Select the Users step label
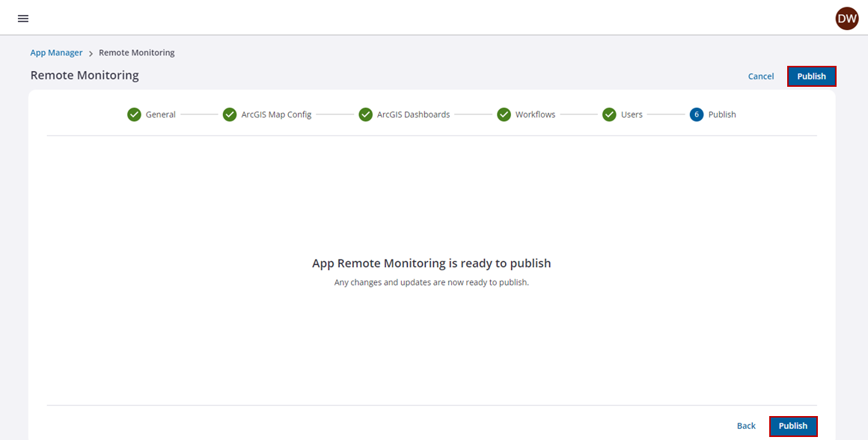868x440 pixels. click(x=632, y=114)
